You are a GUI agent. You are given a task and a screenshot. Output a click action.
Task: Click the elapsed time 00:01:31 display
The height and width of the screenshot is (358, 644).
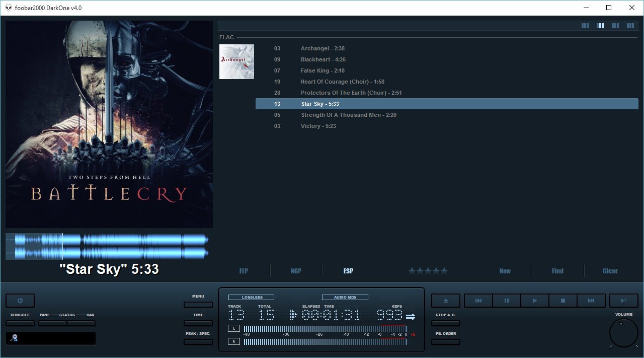(331, 315)
